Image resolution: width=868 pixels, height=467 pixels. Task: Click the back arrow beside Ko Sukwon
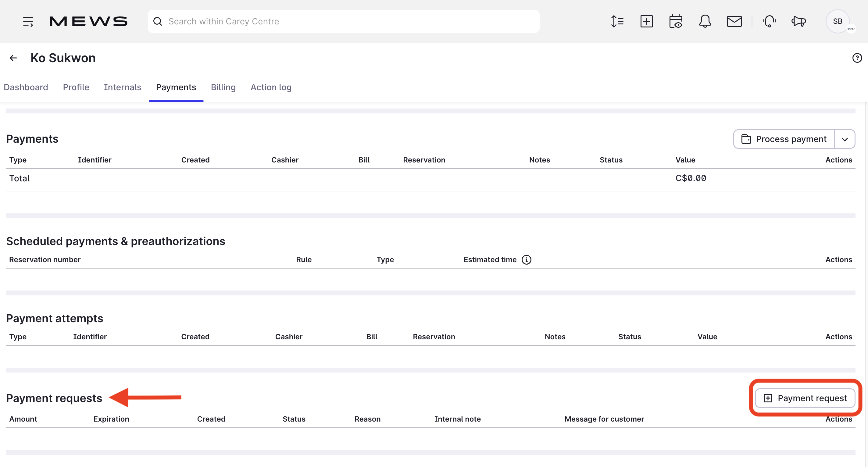13,58
